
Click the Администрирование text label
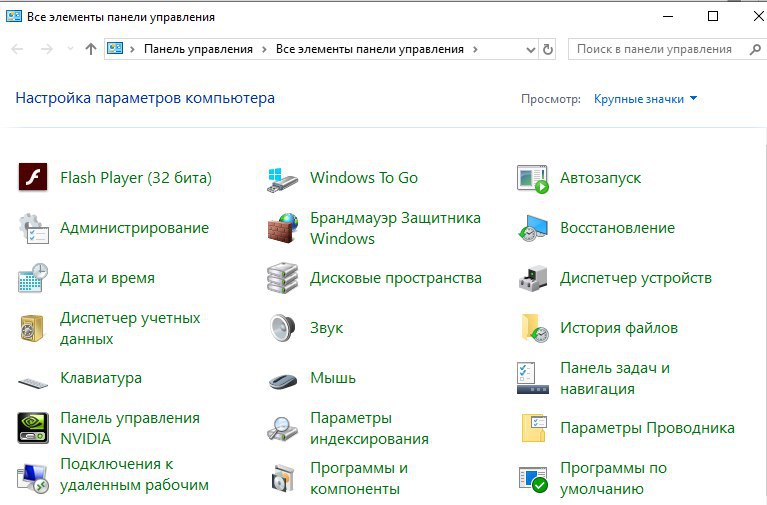135,228
